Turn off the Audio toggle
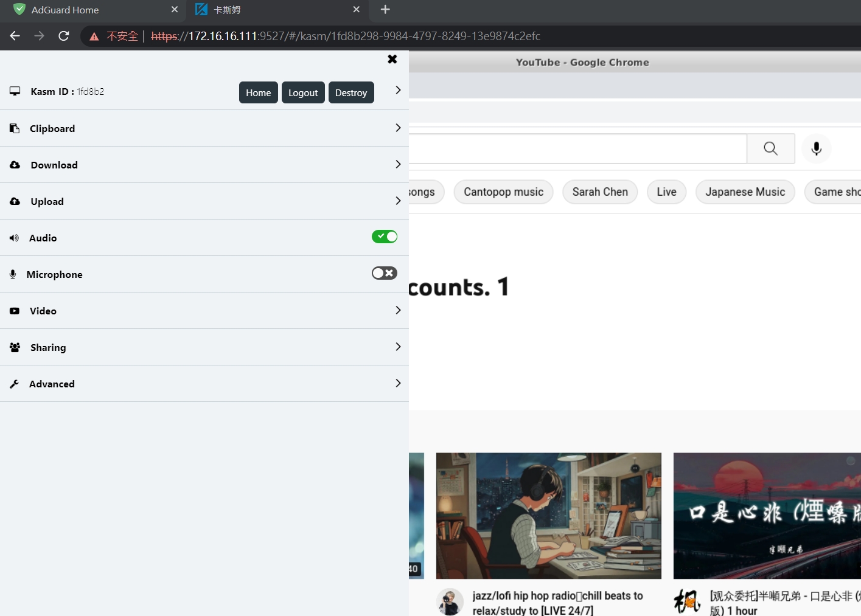The height and width of the screenshot is (616, 861). pos(385,237)
